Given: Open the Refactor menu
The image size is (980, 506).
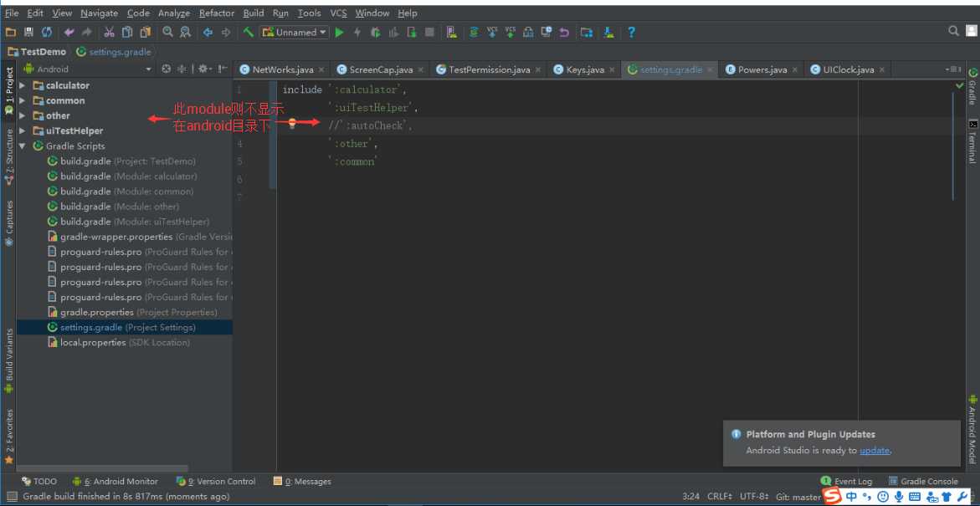Looking at the screenshot, I should click(217, 13).
